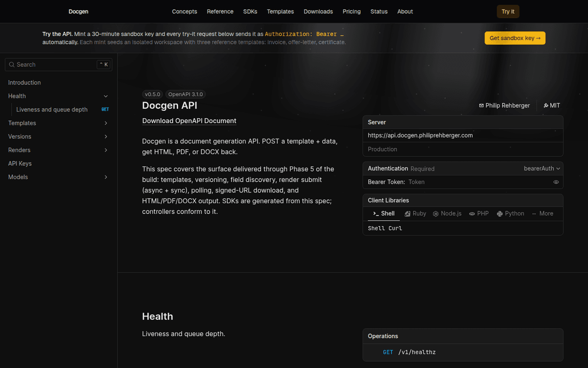The height and width of the screenshot is (368, 588).
Task: Click the GET /v1/healthz operation
Action: click(x=463, y=352)
